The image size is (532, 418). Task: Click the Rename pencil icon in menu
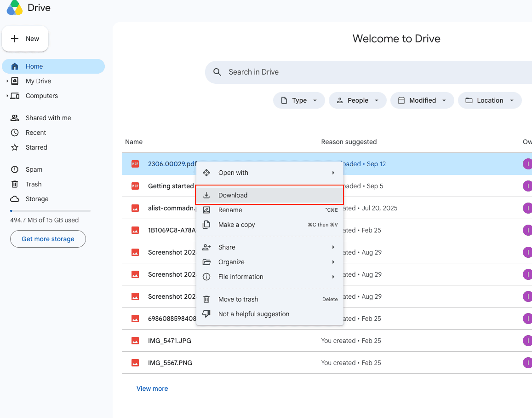coord(206,210)
